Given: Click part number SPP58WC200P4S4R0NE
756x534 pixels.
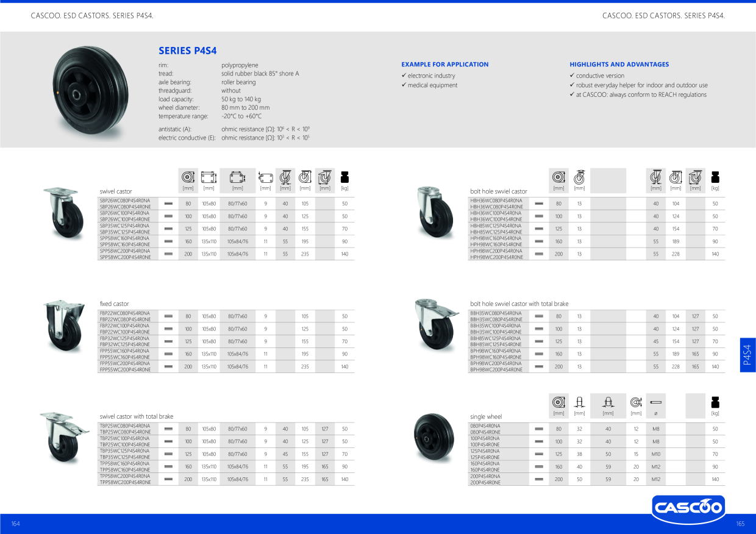Looking at the screenshot, I should [x=125, y=257].
